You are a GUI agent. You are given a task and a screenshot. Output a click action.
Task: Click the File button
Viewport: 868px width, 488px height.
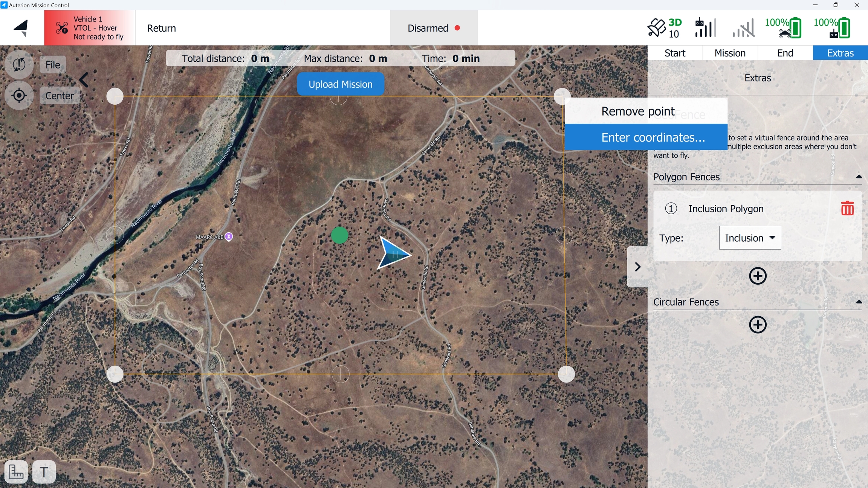tap(53, 65)
